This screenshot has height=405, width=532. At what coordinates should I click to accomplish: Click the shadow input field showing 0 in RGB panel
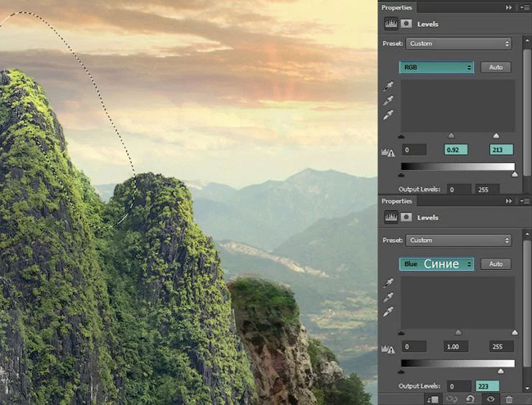(x=414, y=150)
